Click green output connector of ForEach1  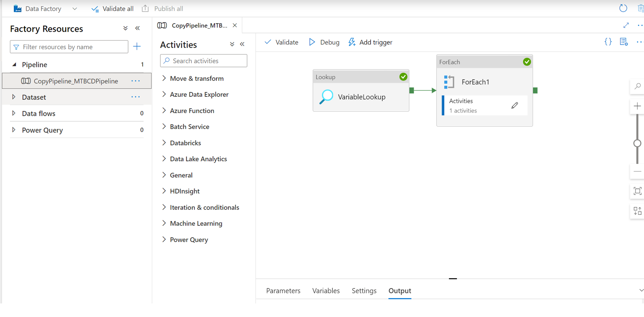pos(535,90)
